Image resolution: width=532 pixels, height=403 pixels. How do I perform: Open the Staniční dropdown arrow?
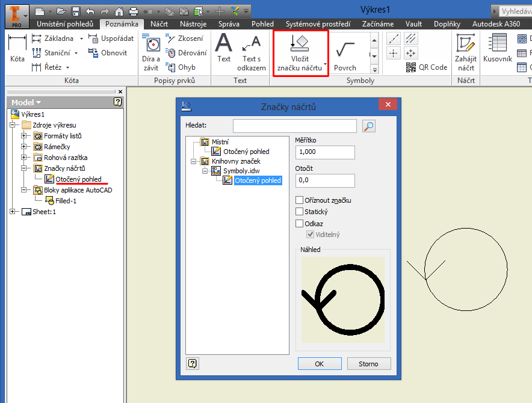[76, 53]
